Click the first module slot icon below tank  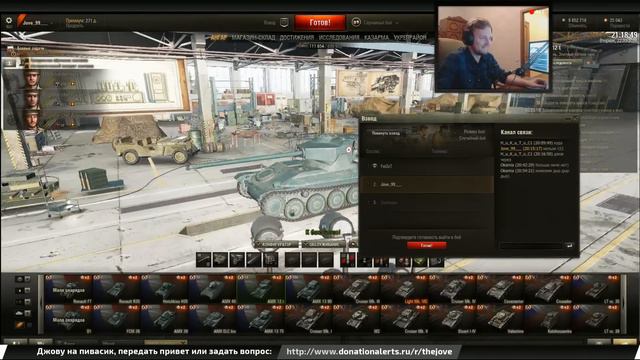click(203, 260)
